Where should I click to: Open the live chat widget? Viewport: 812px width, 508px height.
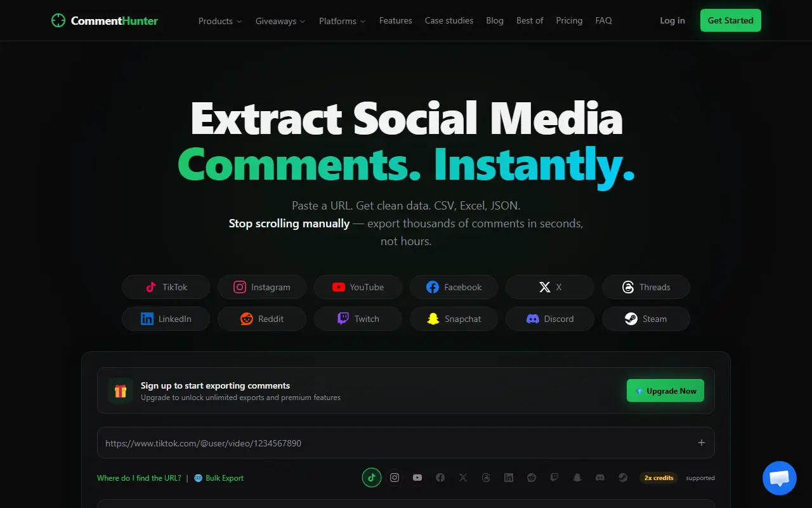click(779, 478)
